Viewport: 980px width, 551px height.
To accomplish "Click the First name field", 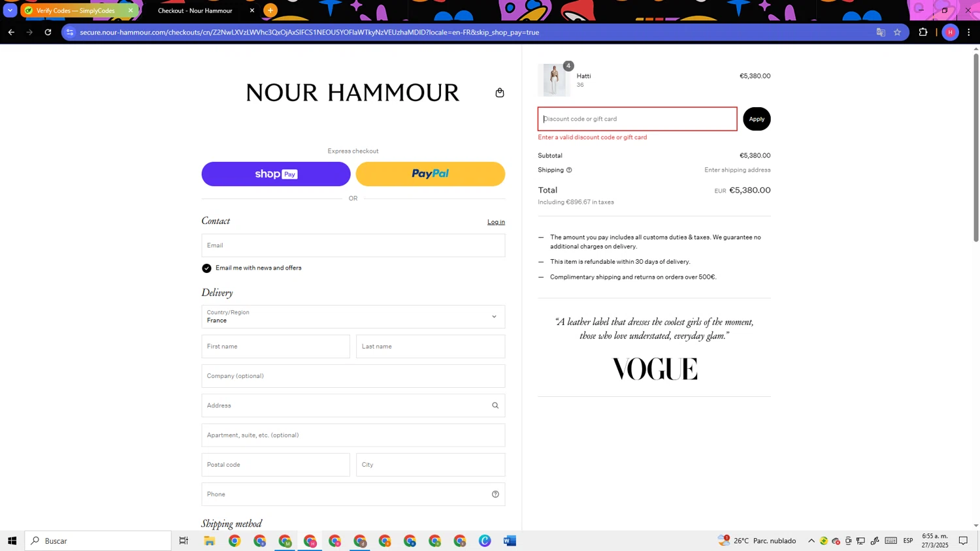I will (276, 347).
